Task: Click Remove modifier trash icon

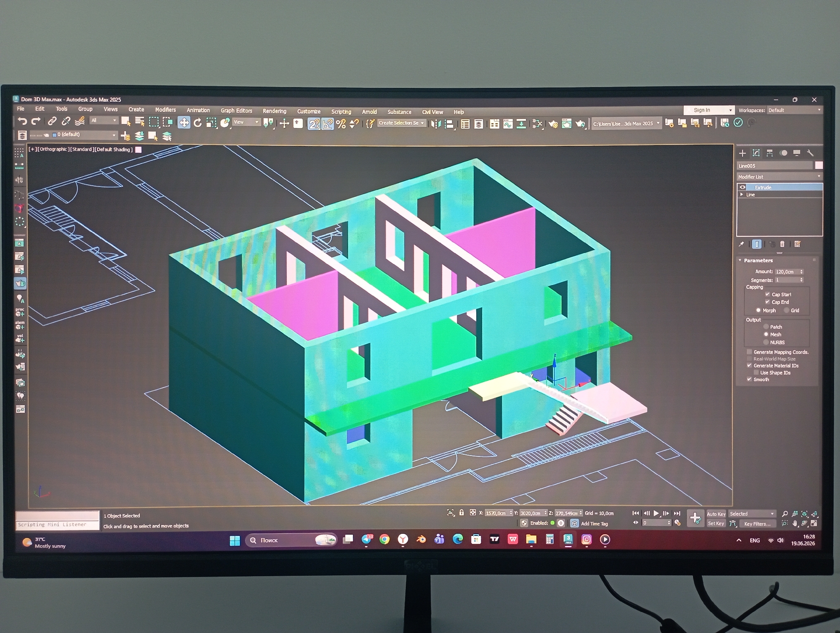Action: pos(782,244)
